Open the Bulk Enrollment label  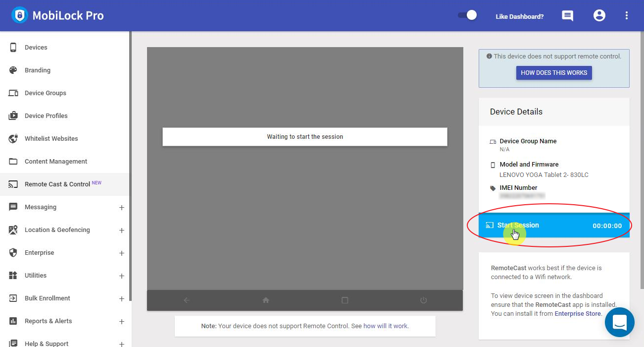coord(48,298)
